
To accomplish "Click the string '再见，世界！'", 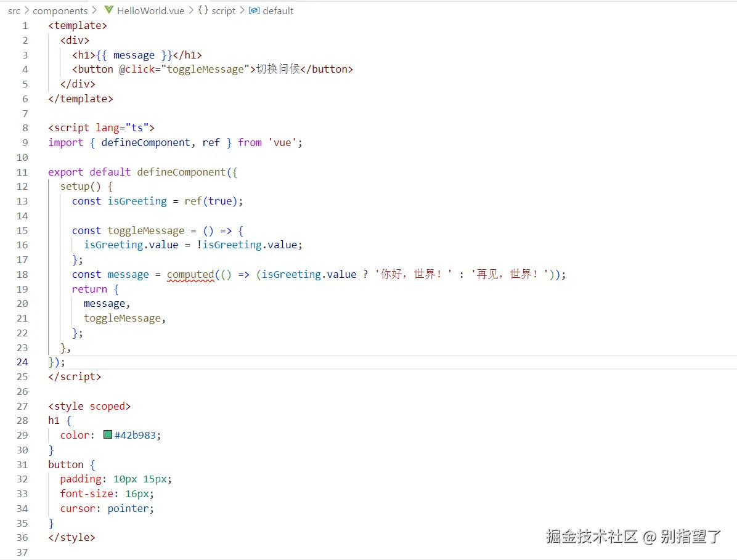I will point(510,274).
